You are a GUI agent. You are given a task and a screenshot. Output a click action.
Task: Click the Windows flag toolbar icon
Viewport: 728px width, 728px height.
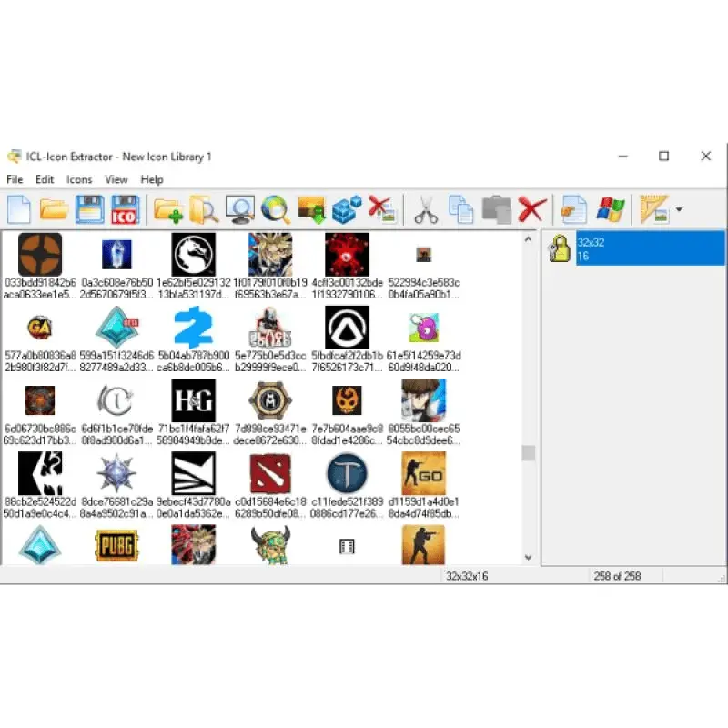(x=610, y=209)
